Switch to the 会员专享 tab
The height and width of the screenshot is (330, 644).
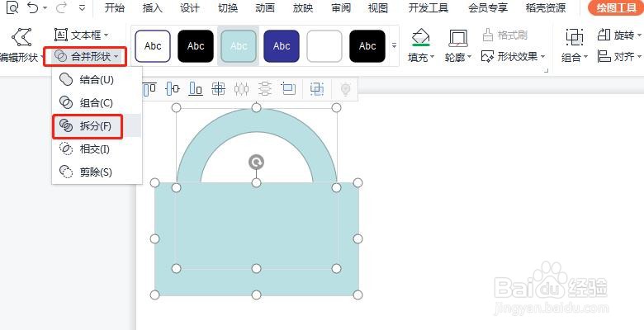[488, 7]
